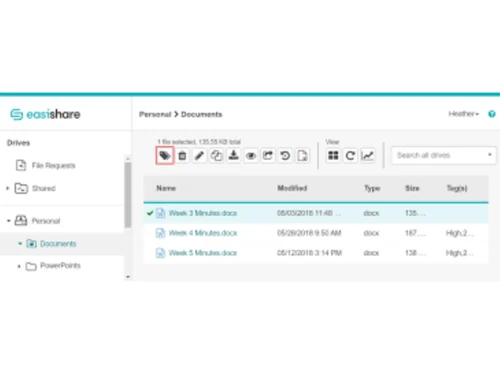Click the Personal breadcrumb link
This screenshot has width=500, height=375.
[x=155, y=114]
